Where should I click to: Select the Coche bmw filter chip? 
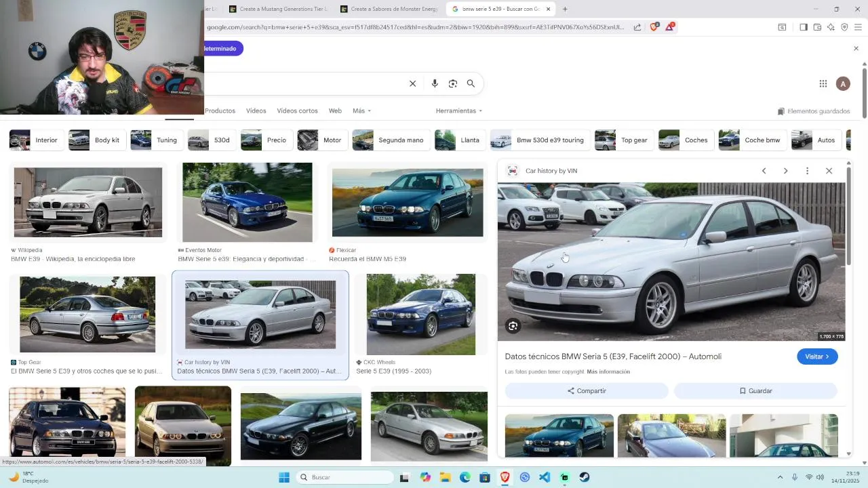[752, 140]
